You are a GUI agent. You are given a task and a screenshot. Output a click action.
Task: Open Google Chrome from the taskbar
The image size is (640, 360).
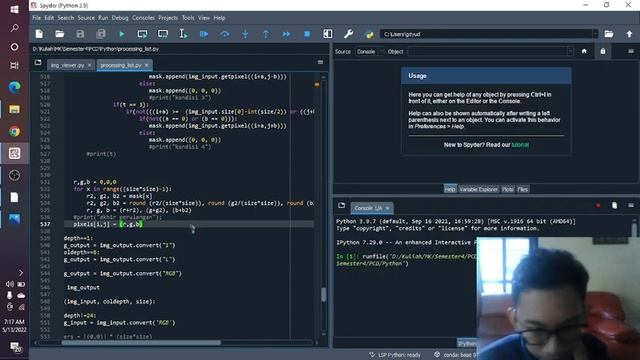[14, 131]
